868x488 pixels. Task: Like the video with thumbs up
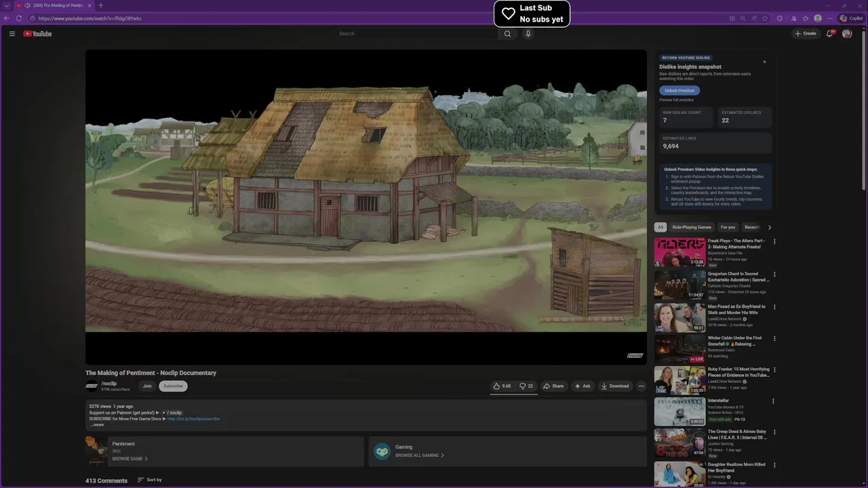[x=502, y=386]
